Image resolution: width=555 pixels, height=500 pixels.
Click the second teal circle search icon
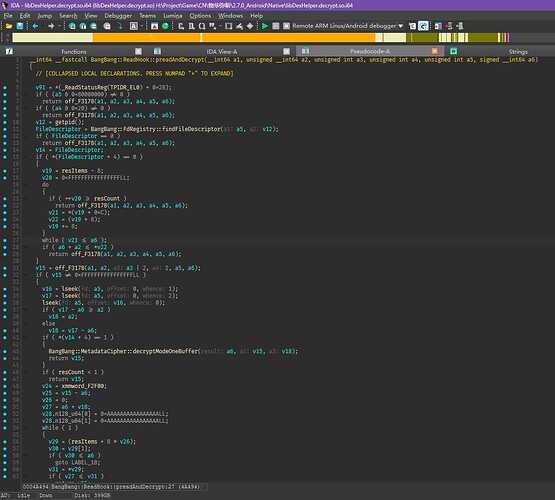(x=83, y=26)
